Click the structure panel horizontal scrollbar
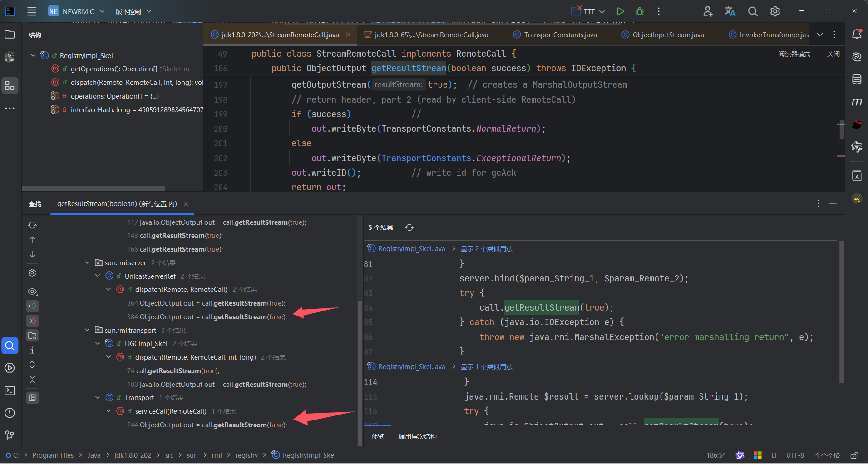The height and width of the screenshot is (464, 868). [94, 188]
